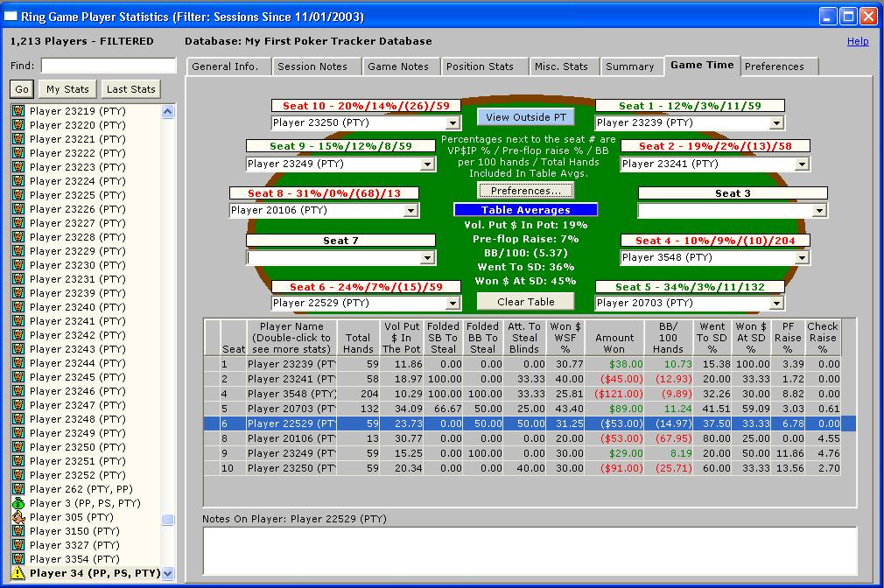
Task: Open the Session Notes tab
Action: point(312,66)
